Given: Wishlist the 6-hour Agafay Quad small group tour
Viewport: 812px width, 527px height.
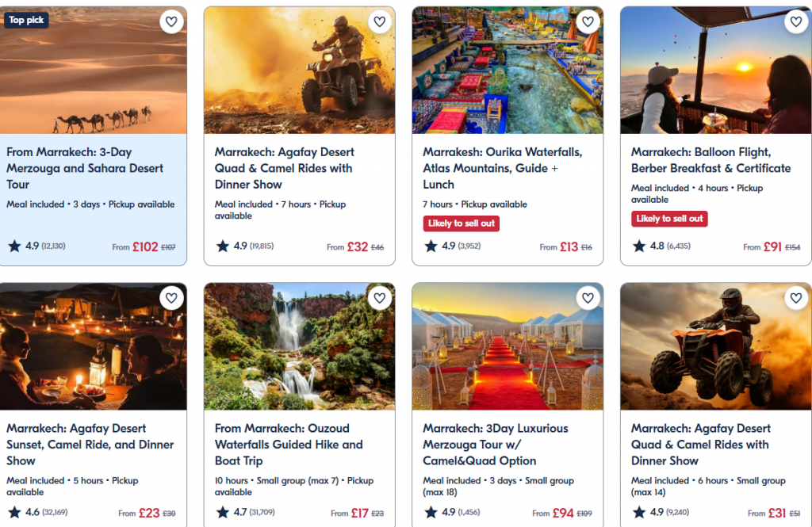Looking at the screenshot, I should pos(795,298).
